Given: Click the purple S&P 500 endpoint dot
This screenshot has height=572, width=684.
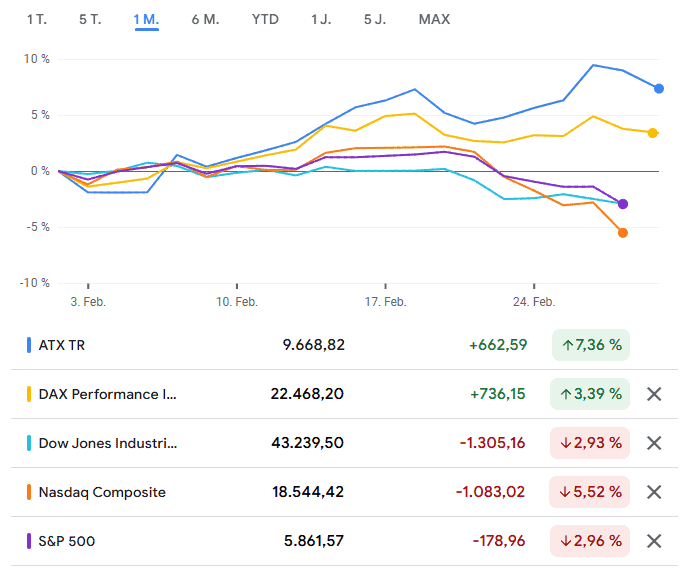Looking at the screenshot, I should (x=623, y=204).
